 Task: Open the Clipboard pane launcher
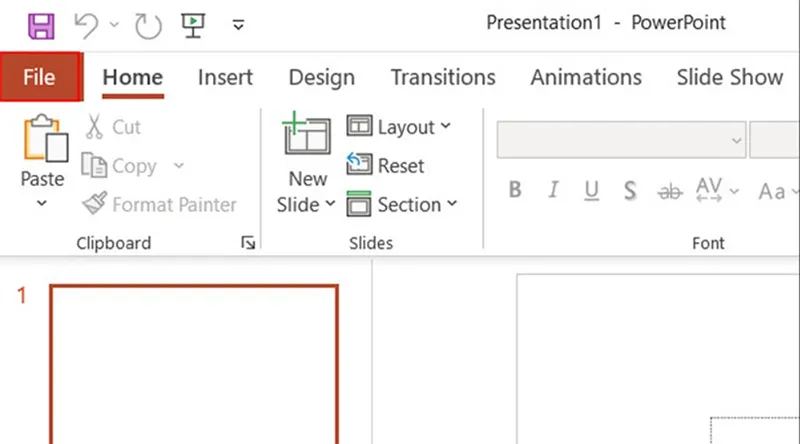coord(247,243)
